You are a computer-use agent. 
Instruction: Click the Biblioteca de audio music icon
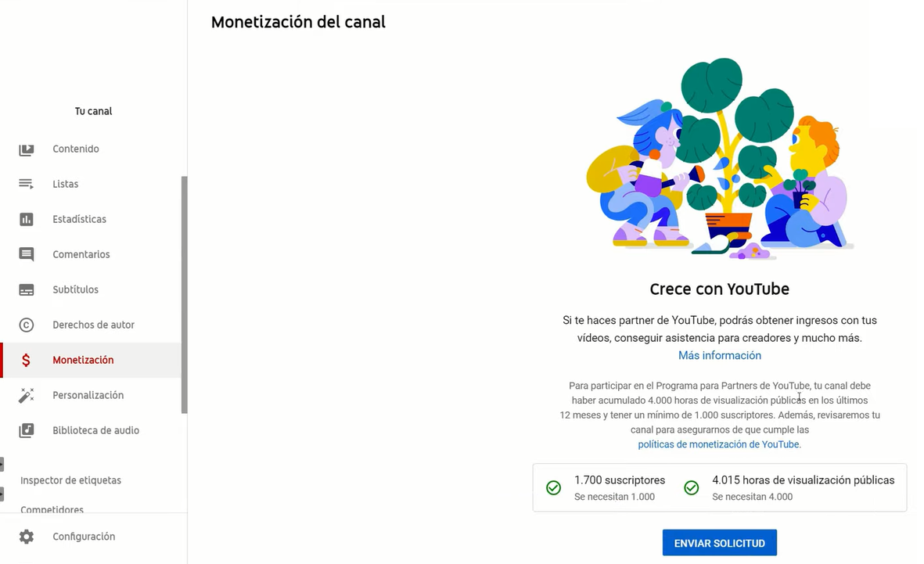point(26,431)
